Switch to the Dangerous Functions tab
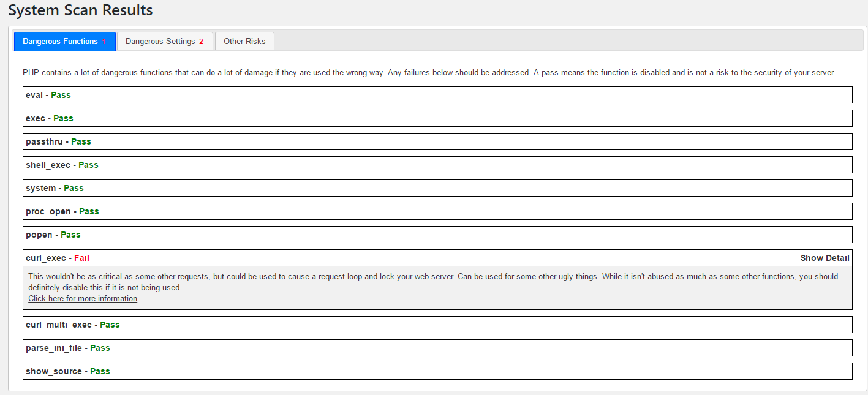The height and width of the screenshot is (395, 868). coord(64,42)
